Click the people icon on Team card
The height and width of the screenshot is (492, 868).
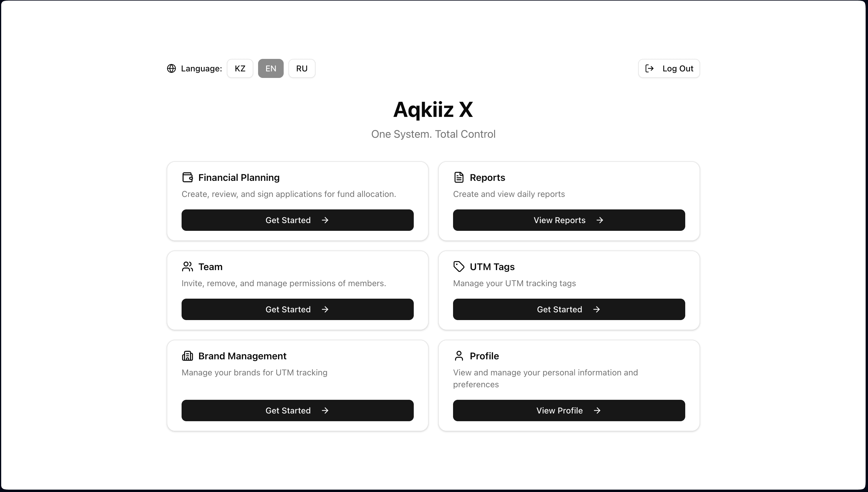click(x=188, y=267)
